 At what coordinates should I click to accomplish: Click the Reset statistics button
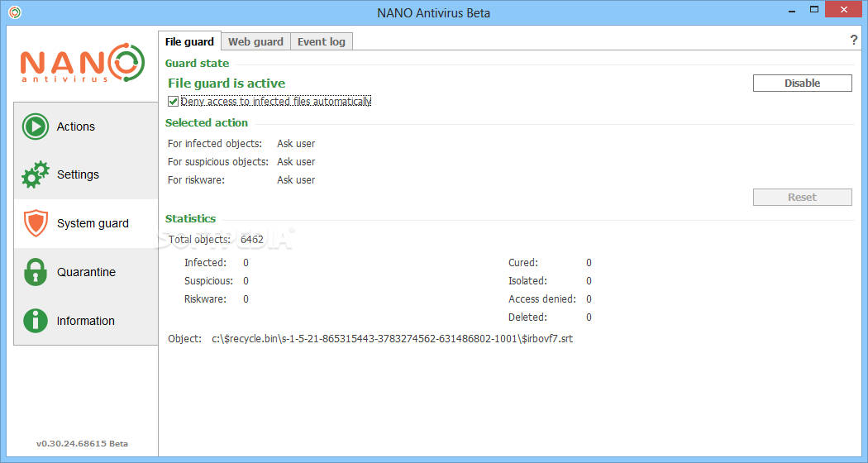click(x=802, y=197)
